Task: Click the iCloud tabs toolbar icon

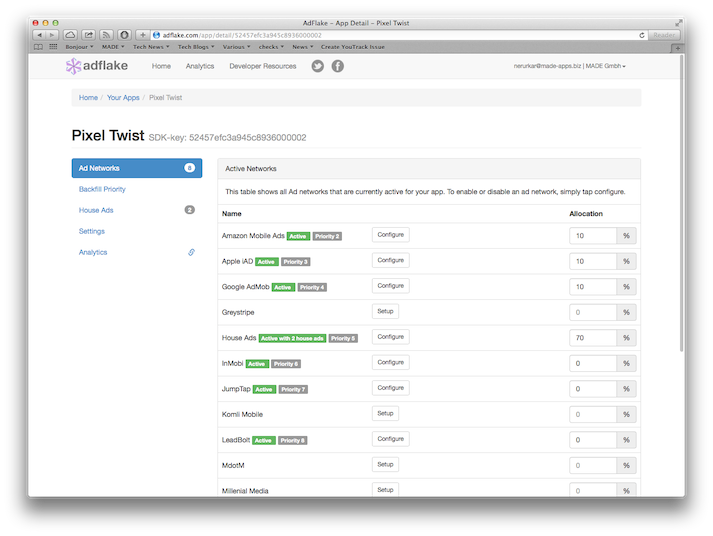Action: (x=70, y=35)
